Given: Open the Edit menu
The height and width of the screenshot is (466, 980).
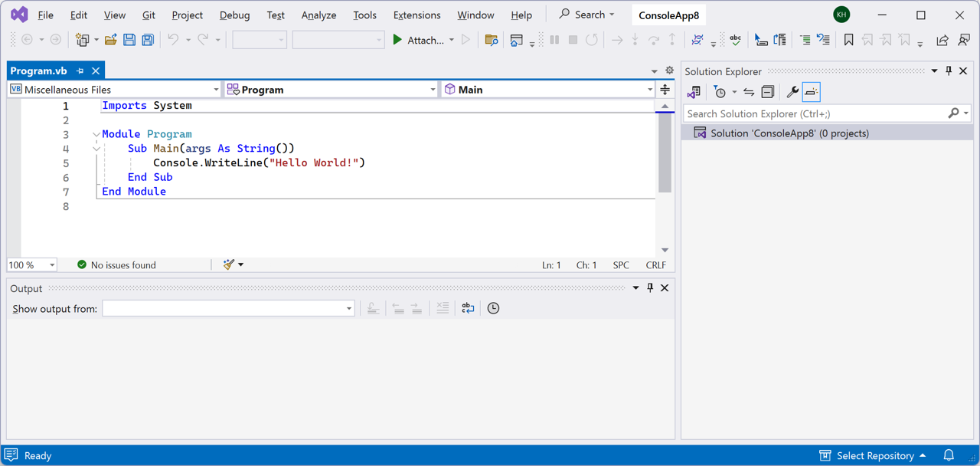Looking at the screenshot, I should point(78,15).
